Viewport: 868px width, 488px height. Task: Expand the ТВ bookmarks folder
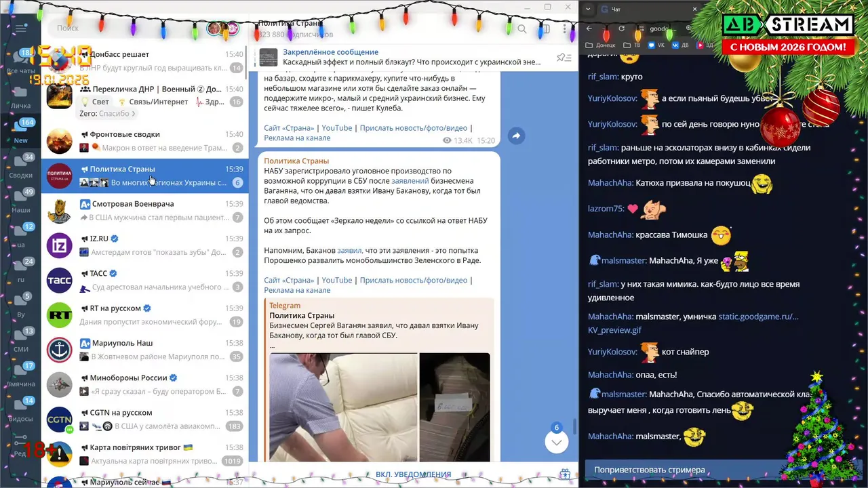[632, 45]
